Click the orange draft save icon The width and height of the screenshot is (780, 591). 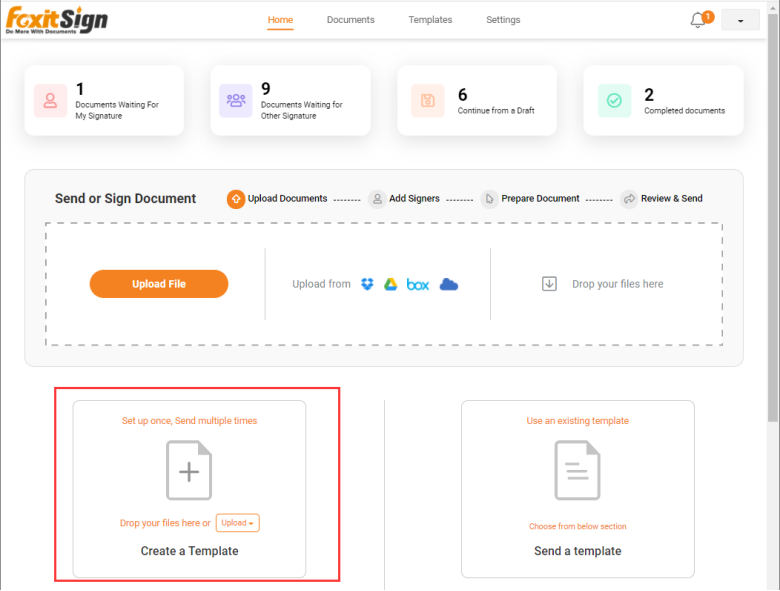pyautogui.click(x=427, y=100)
